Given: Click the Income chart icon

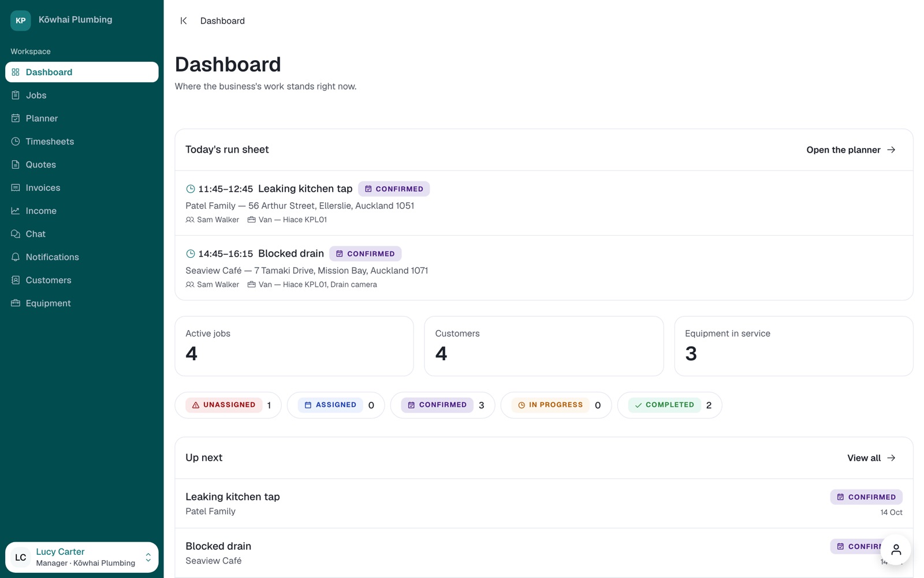Looking at the screenshot, I should [16, 211].
